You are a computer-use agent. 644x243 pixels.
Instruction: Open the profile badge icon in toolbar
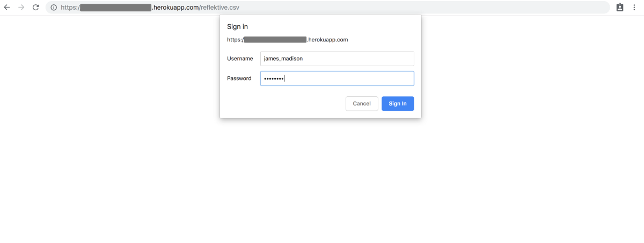pos(620,8)
